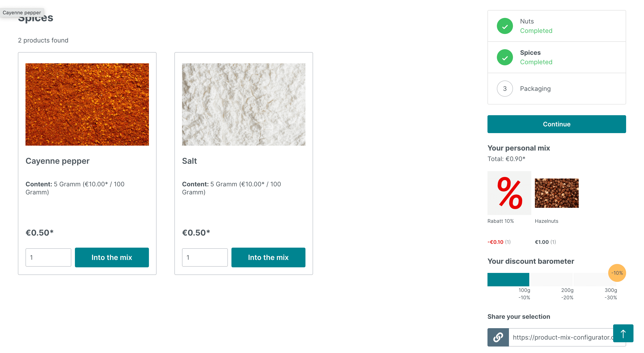Click the step 3 circle for Packaging
Image resolution: width=644 pixels, height=353 pixels.
pyautogui.click(x=504, y=89)
